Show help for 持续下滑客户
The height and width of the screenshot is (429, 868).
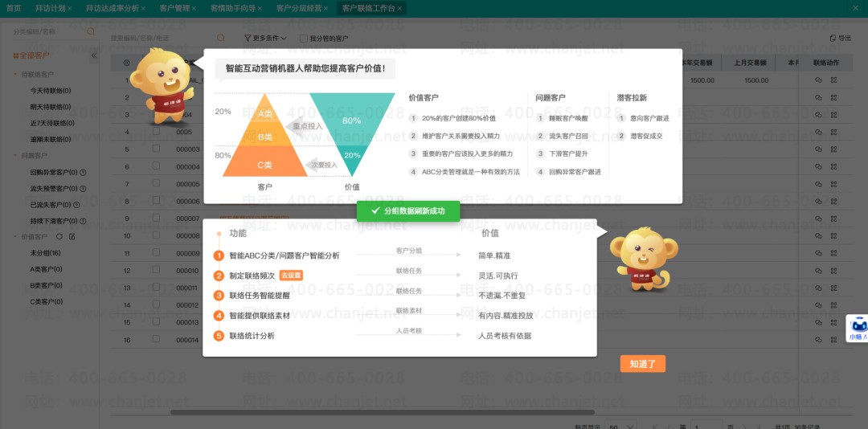click(83, 221)
